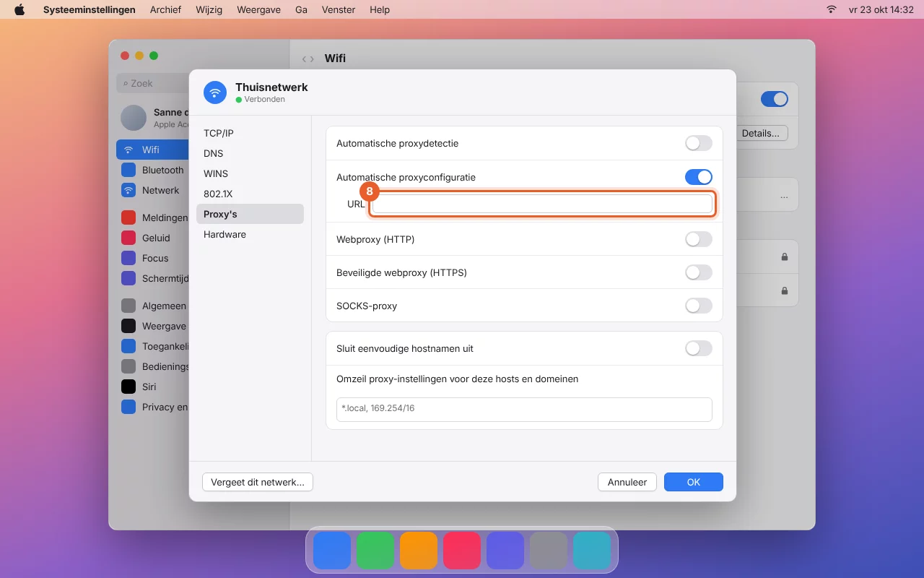Click the teal icon in the Dock
Screen dimensions: 924x578
tap(592, 551)
